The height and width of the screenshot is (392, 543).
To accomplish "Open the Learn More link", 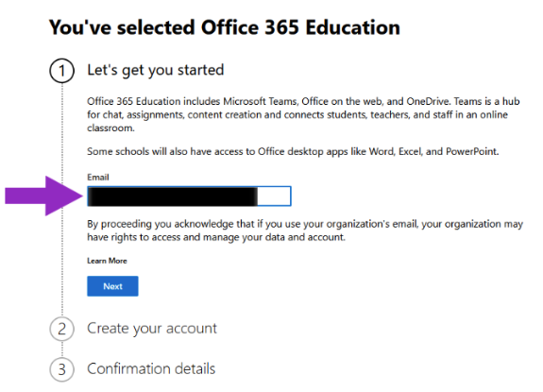I will click(107, 261).
